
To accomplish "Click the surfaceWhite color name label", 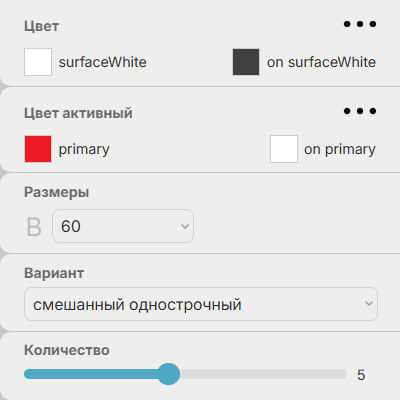I will coord(103,62).
